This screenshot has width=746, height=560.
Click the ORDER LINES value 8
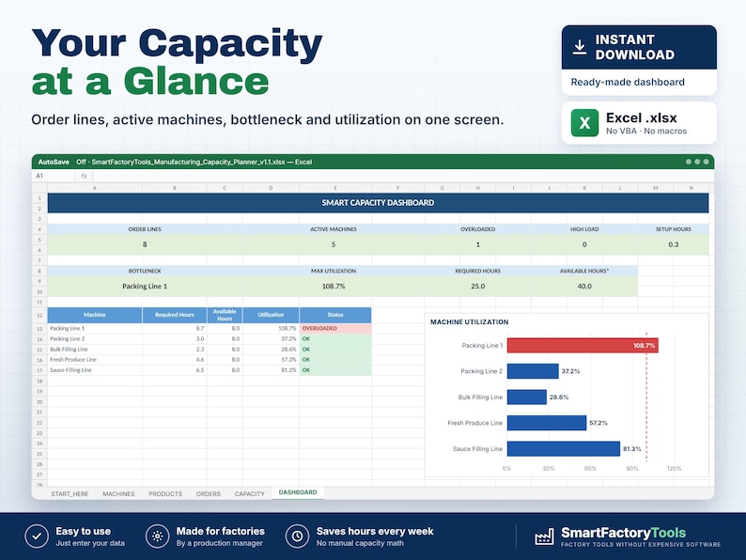145,244
